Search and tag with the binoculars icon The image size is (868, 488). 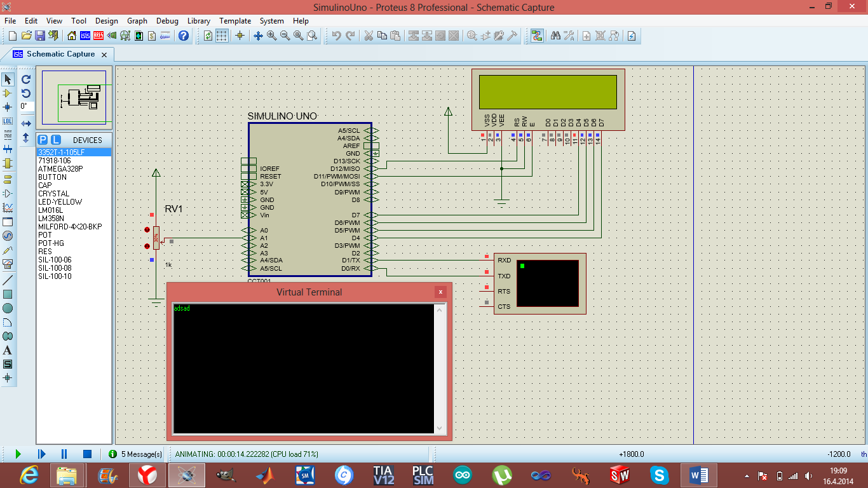tap(555, 36)
